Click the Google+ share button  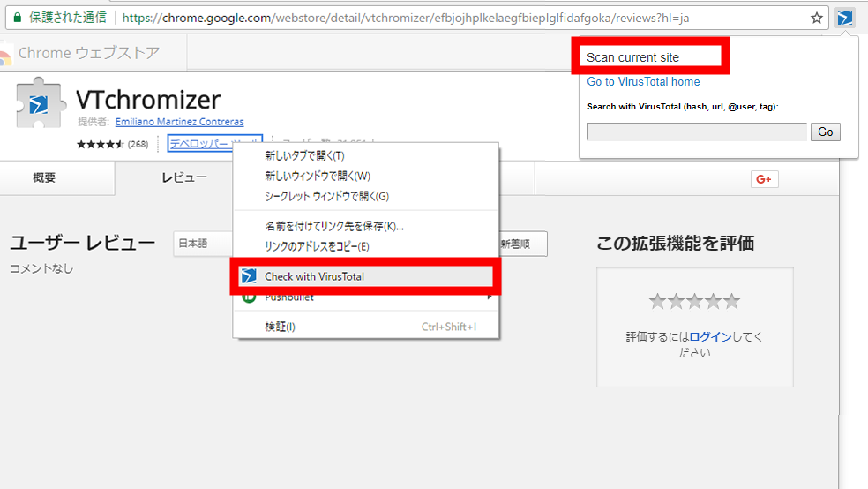click(x=764, y=179)
